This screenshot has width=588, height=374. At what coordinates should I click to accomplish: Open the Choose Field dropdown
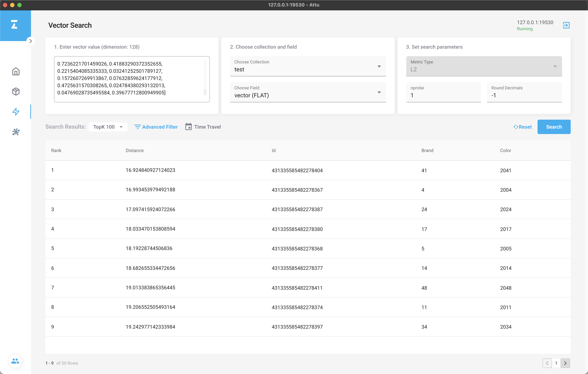pyautogui.click(x=308, y=92)
